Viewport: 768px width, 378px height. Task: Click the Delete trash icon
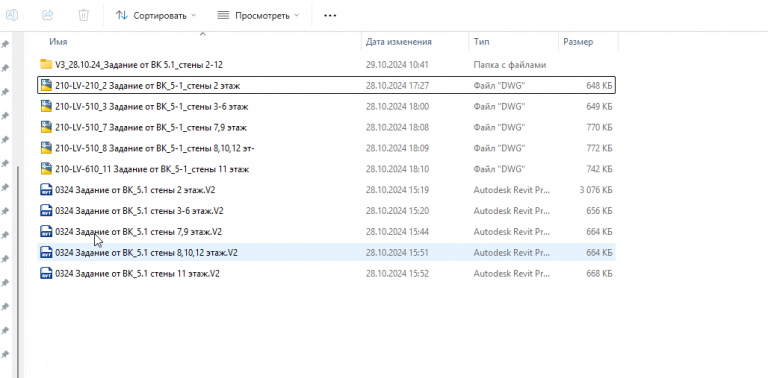pos(84,15)
